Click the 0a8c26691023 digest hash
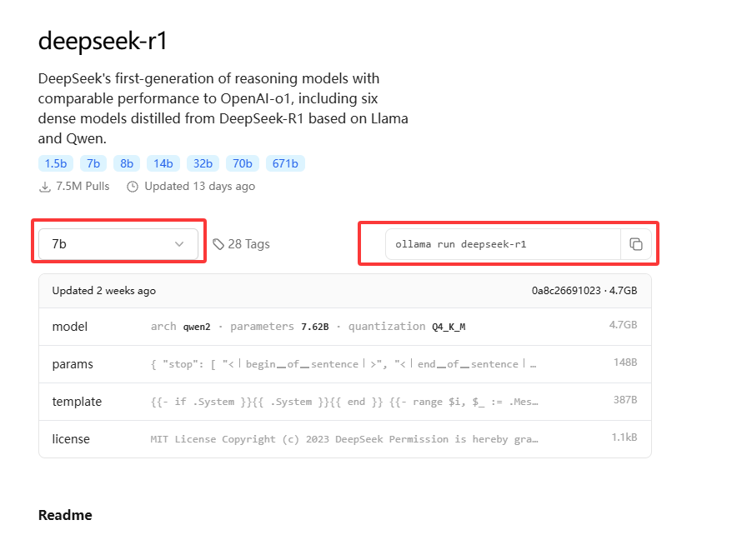This screenshot has height=560, width=737. click(565, 291)
